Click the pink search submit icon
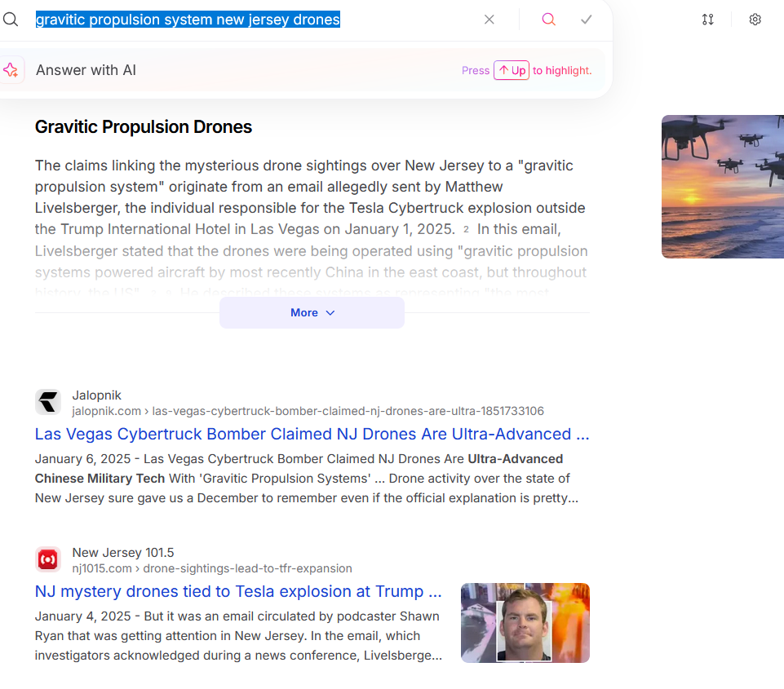Image resolution: width=784 pixels, height=689 pixels. coord(548,20)
